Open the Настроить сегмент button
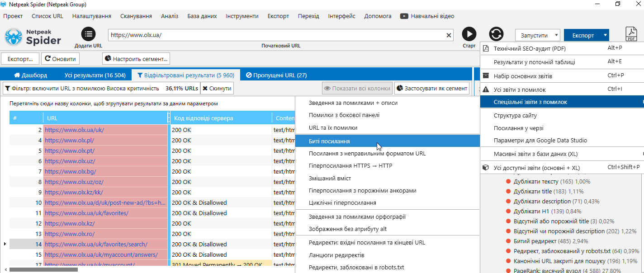The image size is (644, 273). pos(136,59)
